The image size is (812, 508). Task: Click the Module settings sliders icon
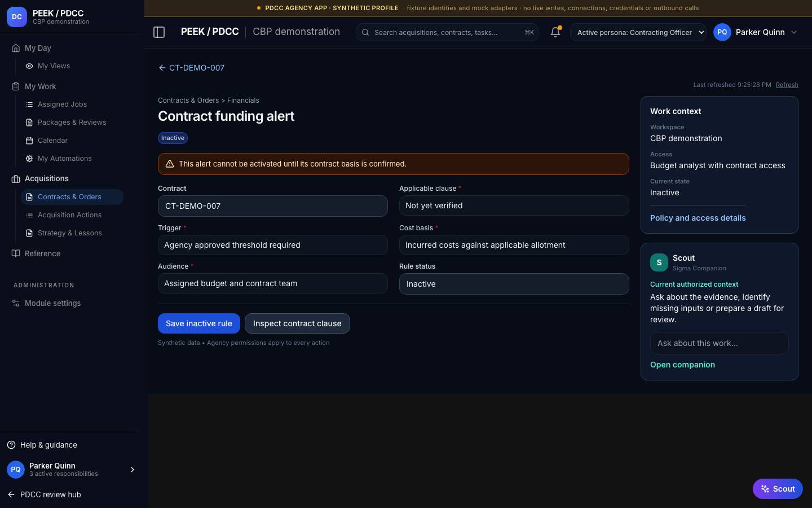point(16,303)
